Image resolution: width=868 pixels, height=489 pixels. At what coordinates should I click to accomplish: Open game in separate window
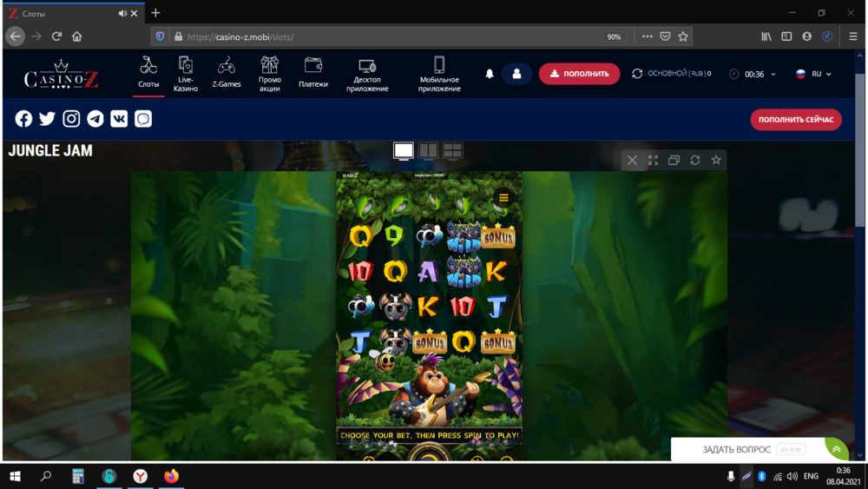click(x=674, y=160)
